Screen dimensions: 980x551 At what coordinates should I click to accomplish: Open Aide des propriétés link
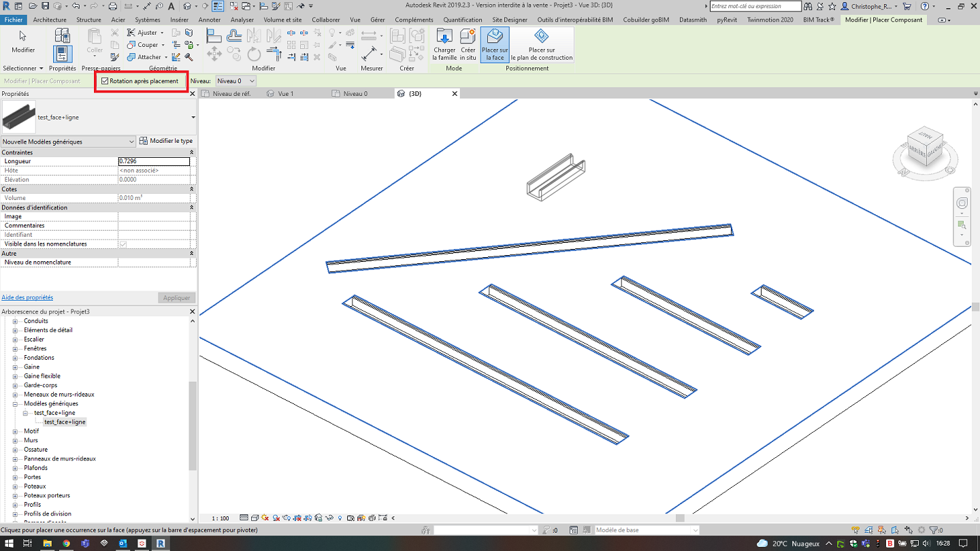point(27,297)
